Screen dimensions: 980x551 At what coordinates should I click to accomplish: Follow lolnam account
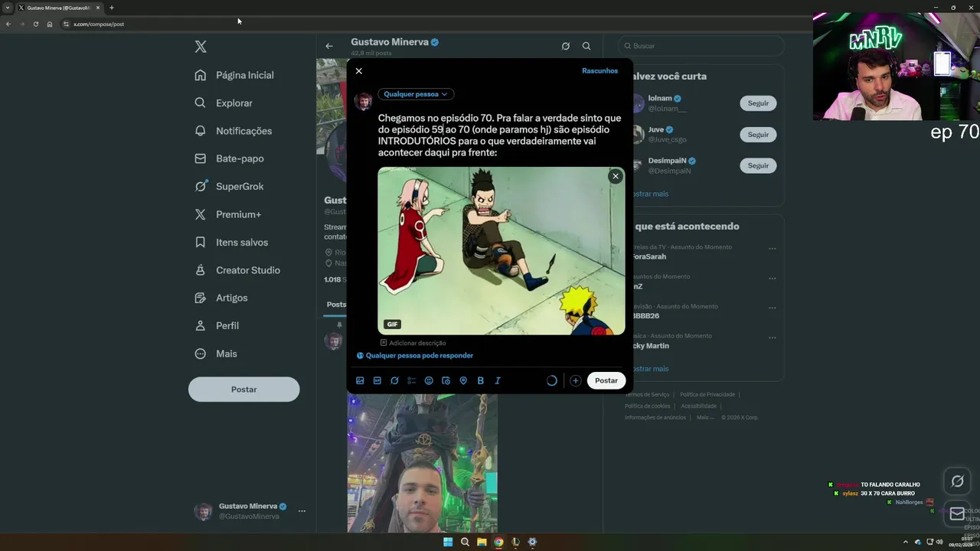click(758, 103)
